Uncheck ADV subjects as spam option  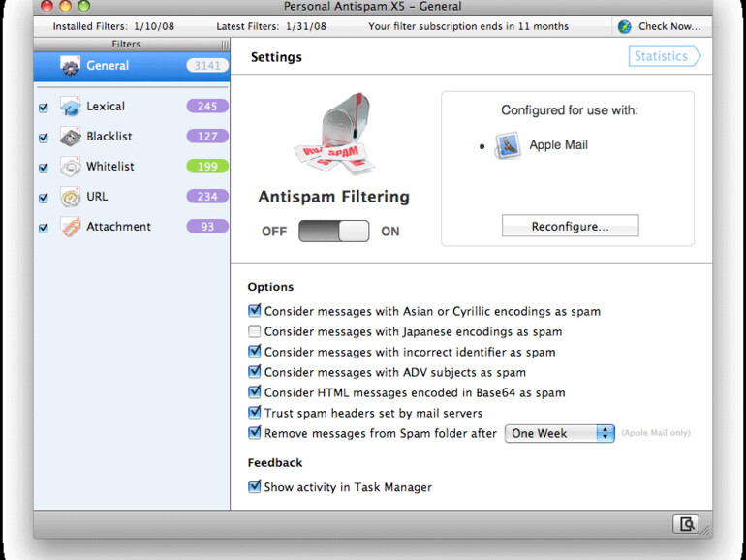(x=255, y=372)
